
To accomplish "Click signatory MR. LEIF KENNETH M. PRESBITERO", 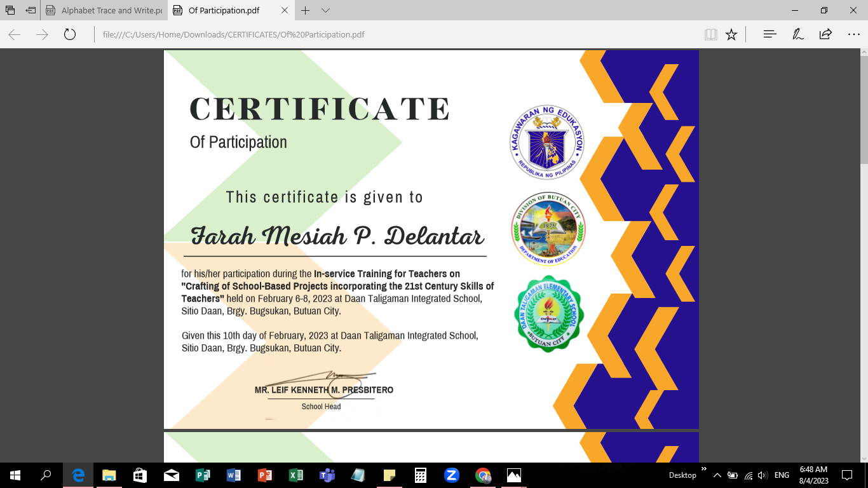I will 324,390.
